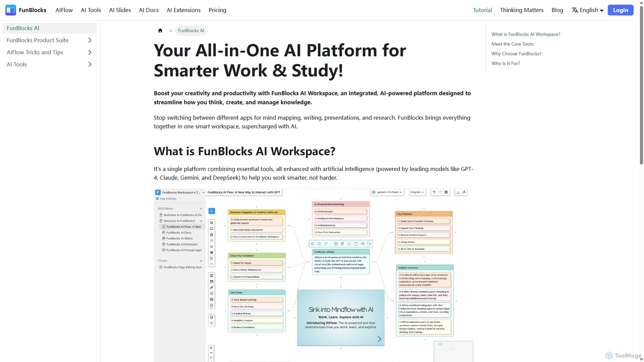Expand the AIFlow Tricks and Tips section chevron
644x362 pixels.
click(x=90, y=52)
